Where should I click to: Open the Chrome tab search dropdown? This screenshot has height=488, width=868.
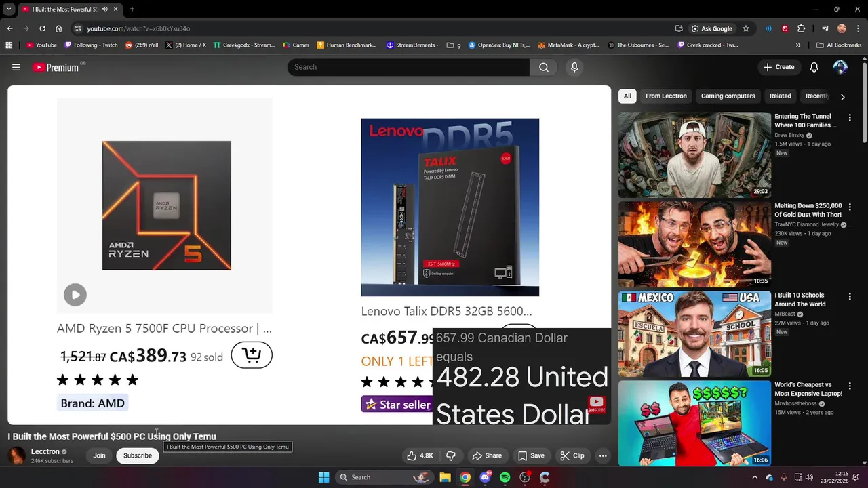(9, 9)
